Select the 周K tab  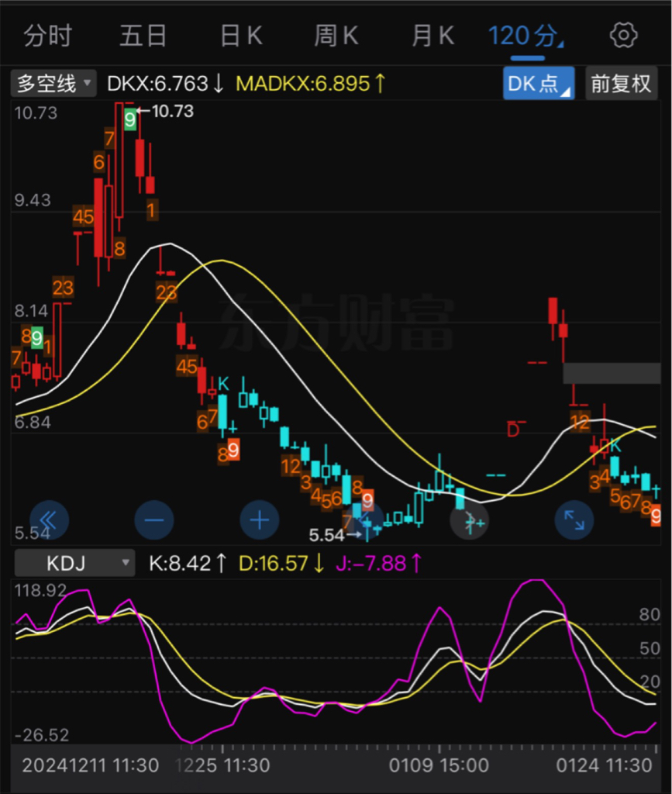tap(336, 36)
